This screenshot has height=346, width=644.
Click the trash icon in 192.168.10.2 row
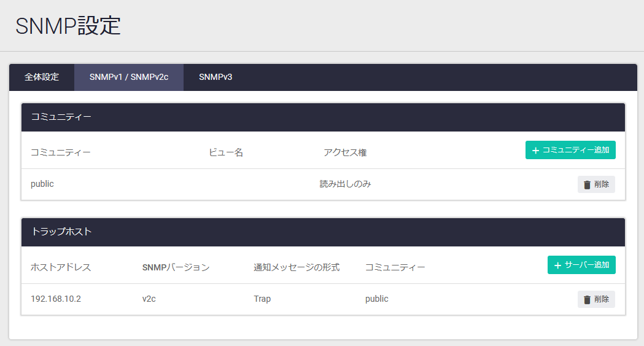587,299
